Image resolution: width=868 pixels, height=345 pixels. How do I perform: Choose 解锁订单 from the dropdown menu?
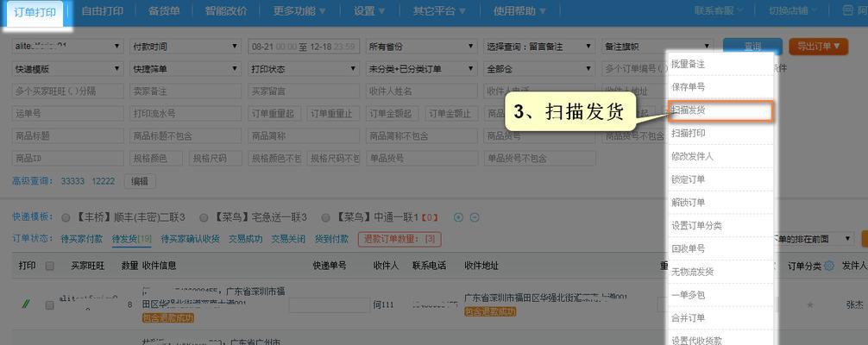(722, 203)
